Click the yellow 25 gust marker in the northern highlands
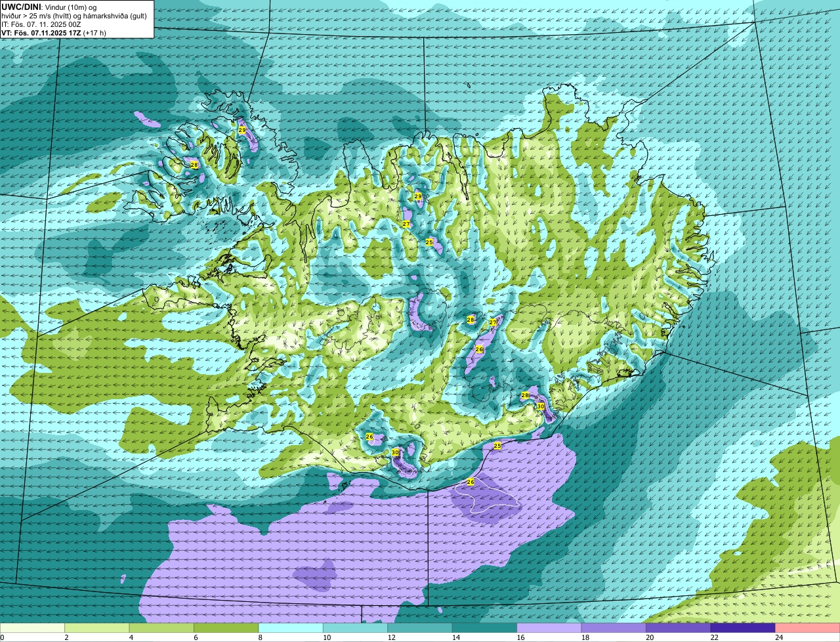 click(x=429, y=242)
